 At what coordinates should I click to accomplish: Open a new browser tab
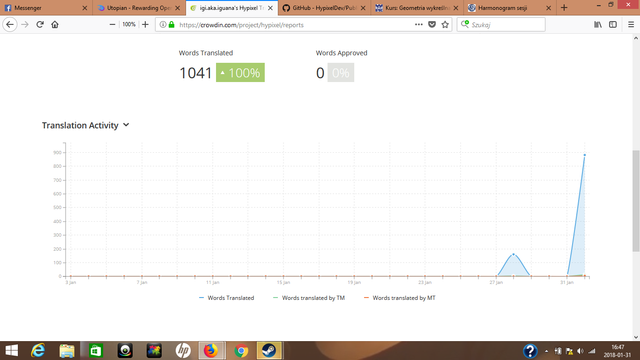click(564, 8)
